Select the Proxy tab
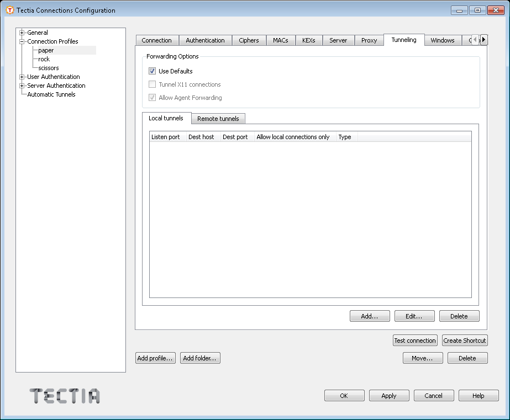This screenshot has width=510, height=420. pyautogui.click(x=369, y=40)
